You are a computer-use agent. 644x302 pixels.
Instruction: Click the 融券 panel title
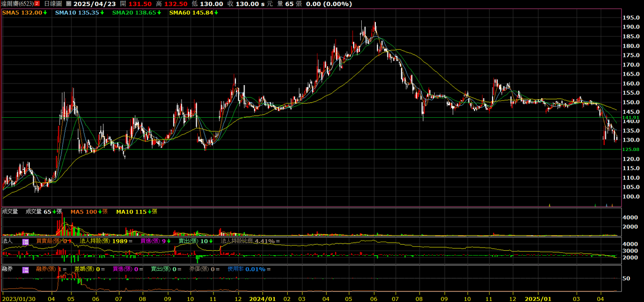(x=7, y=269)
